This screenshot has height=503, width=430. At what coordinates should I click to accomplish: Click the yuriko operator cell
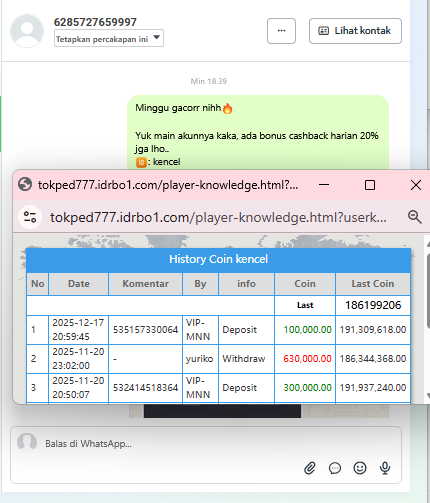pos(199,359)
